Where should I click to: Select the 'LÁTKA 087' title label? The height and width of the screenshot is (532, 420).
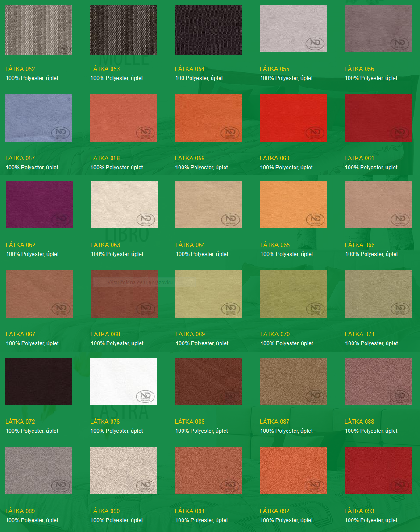[274, 422]
